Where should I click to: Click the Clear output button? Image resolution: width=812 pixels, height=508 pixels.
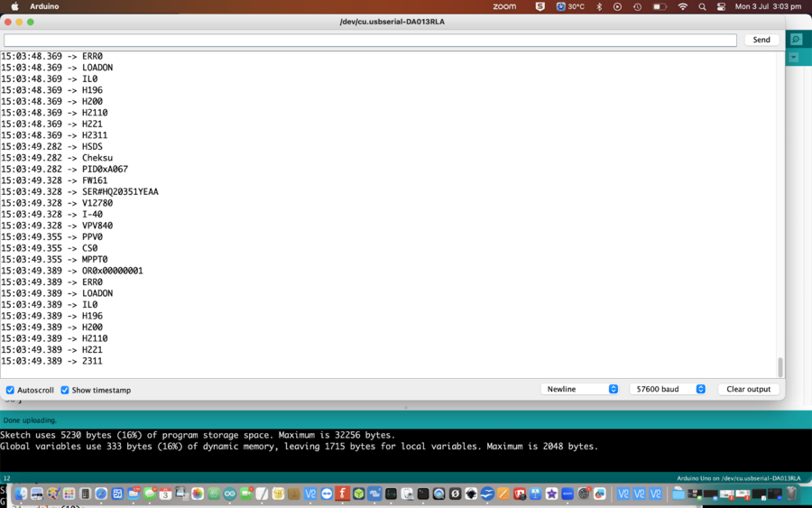click(x=748, y=389)
